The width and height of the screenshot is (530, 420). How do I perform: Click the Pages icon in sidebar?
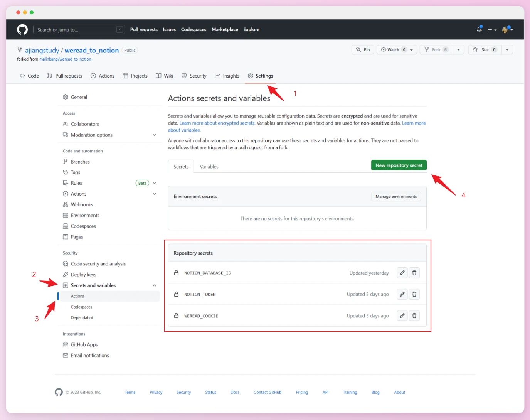click(66, 237)
